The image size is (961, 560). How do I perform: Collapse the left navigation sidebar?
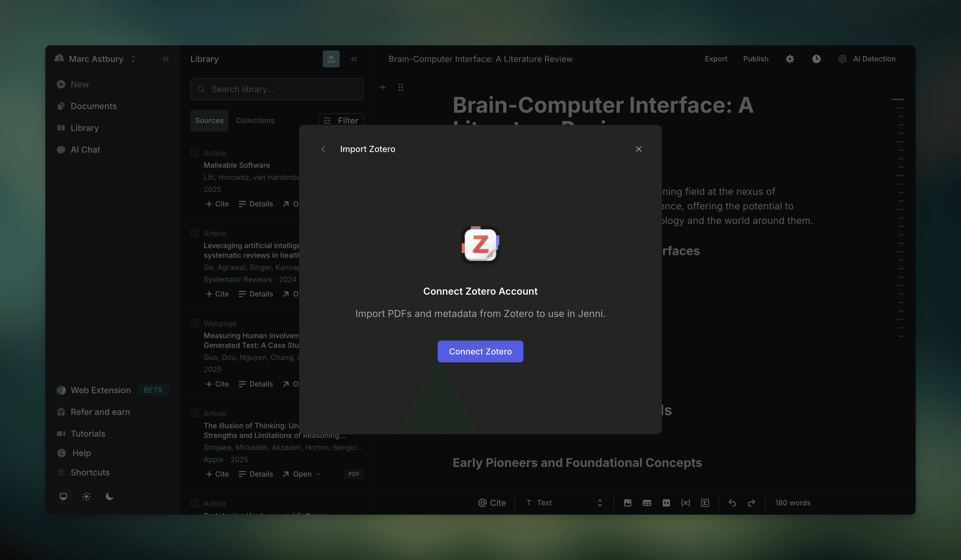pyautogui.click(x=166, y=59)
